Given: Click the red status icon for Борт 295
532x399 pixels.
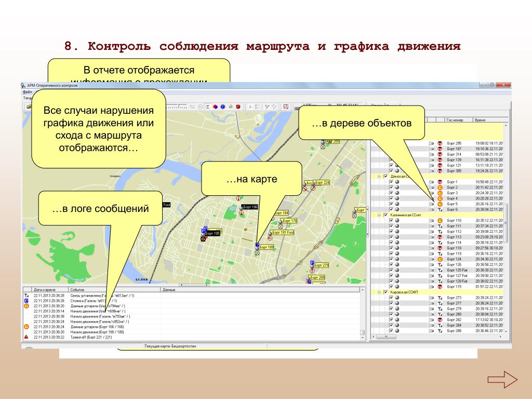Looking at the screenshot, I should [440, 143].
